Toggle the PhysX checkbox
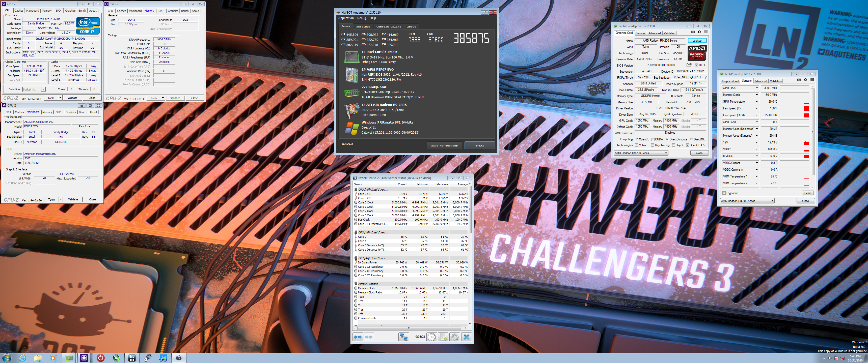868x363 pixels. click(673, 145)
